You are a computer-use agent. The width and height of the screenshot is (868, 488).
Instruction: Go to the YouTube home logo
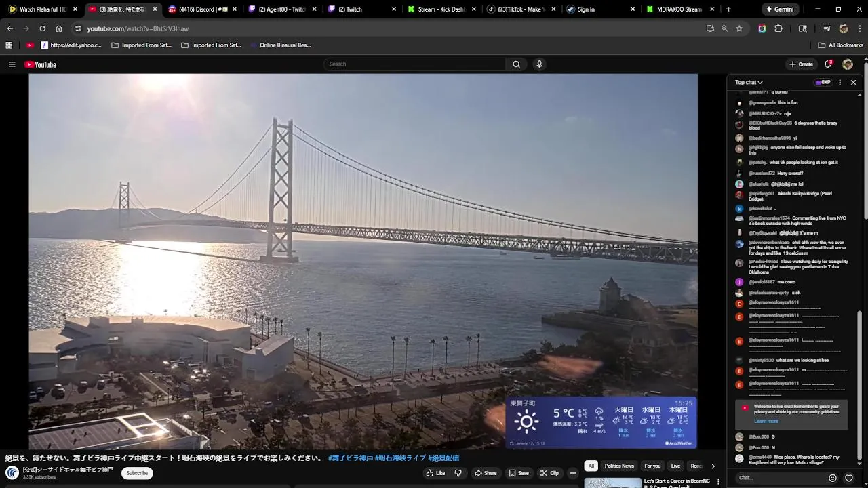[40, 64]
